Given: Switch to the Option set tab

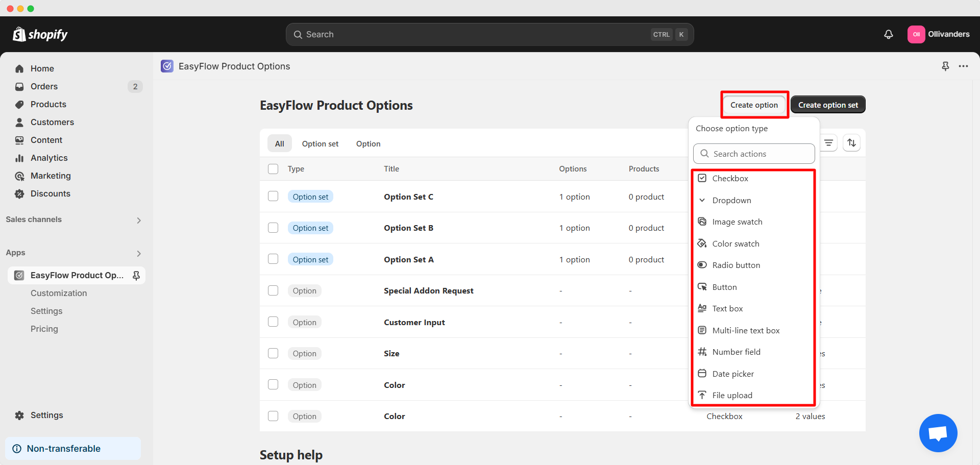Looking at the screenshot, I should [x=320, y=143].
